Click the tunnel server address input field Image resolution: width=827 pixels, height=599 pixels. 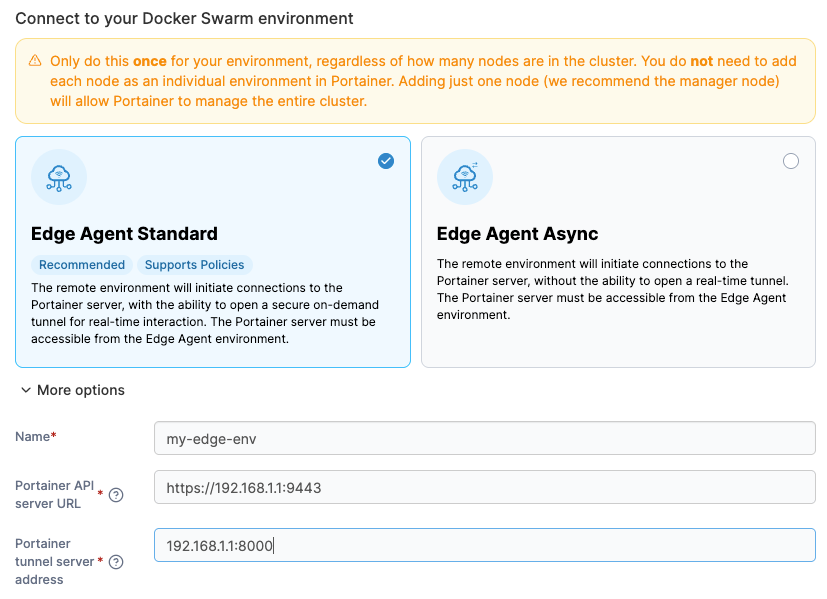(x=484, y=546)
